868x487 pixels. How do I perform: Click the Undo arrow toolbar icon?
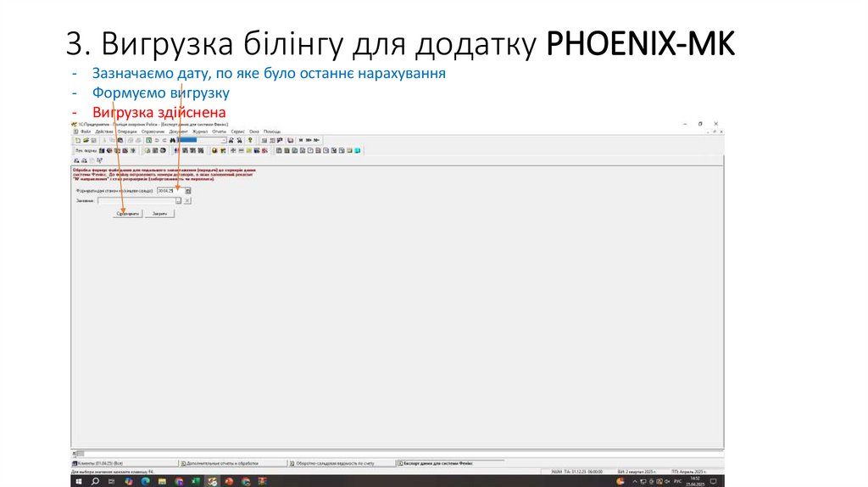(x=157, y=140)
